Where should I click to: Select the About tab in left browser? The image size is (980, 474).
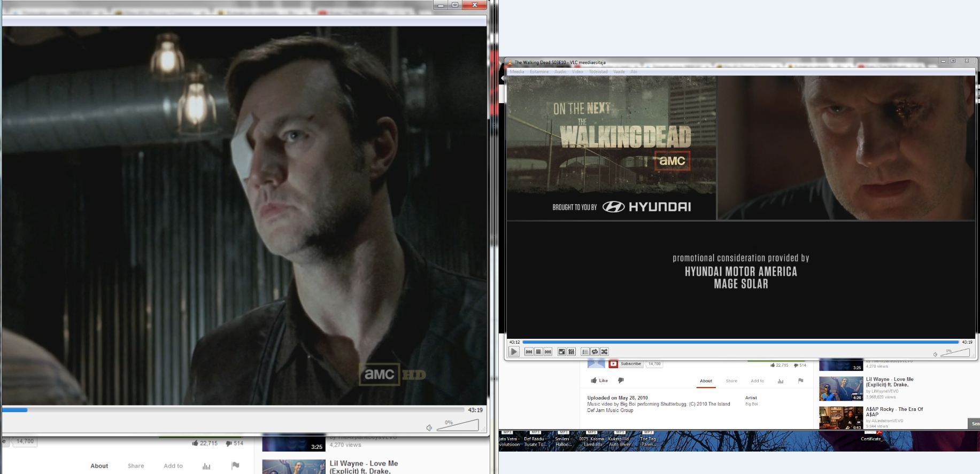coord(99,466)
